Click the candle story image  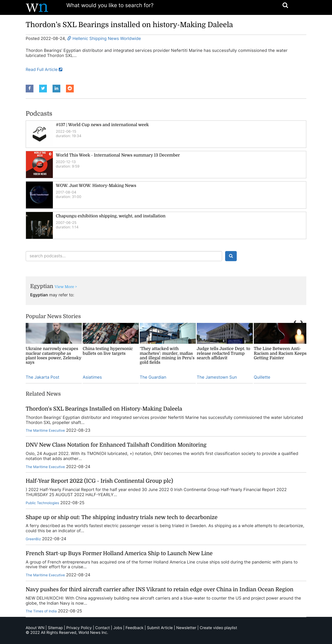280,333
